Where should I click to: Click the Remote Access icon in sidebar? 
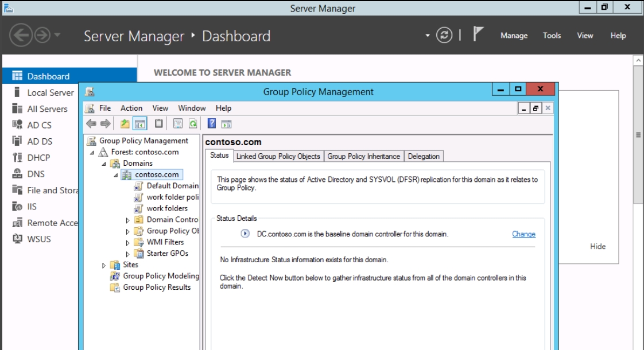click(17, 223)
